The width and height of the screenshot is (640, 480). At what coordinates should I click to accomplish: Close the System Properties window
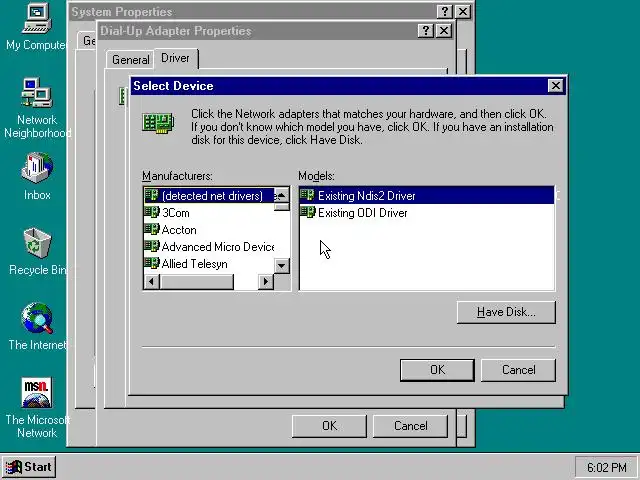(x=463, y=11)
